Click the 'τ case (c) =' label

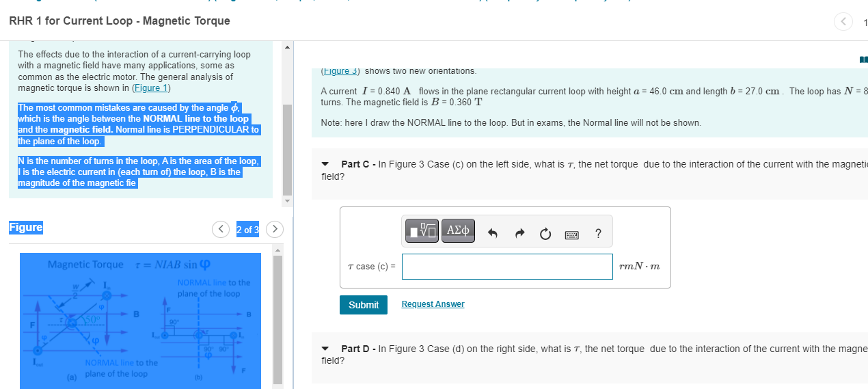point(372,267)
